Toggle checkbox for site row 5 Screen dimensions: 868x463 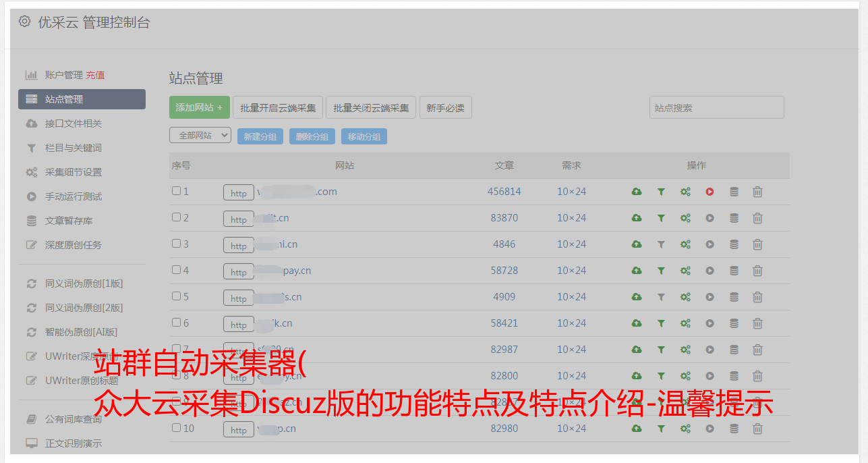click(x=176, y=296)
